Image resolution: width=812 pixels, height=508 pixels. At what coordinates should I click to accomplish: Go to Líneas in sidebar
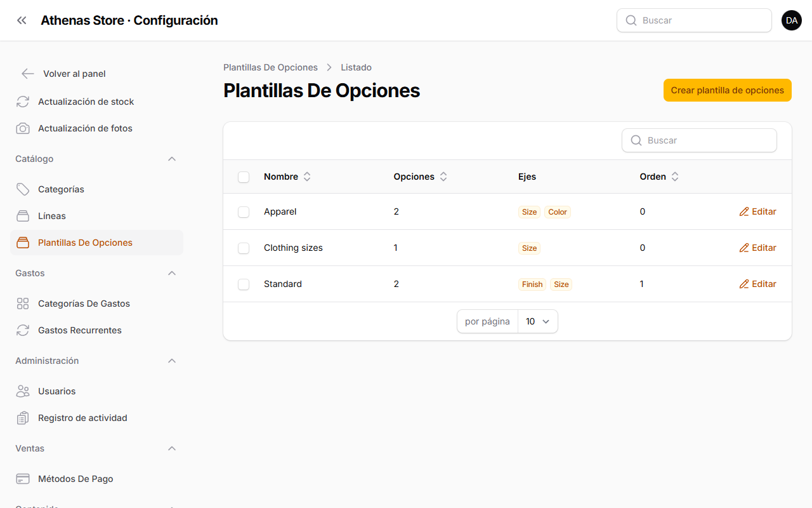(x=96, y=216)
